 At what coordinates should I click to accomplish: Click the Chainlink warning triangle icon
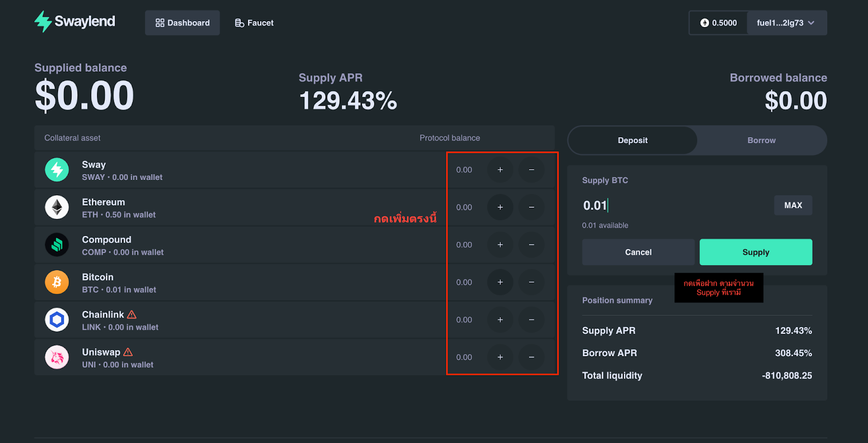[132, 314]
